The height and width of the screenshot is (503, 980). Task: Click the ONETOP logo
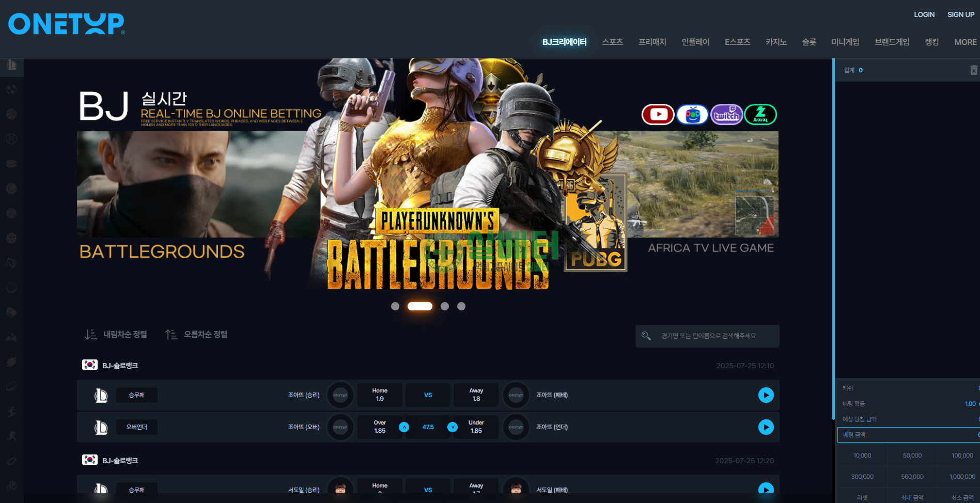(67, 24)
